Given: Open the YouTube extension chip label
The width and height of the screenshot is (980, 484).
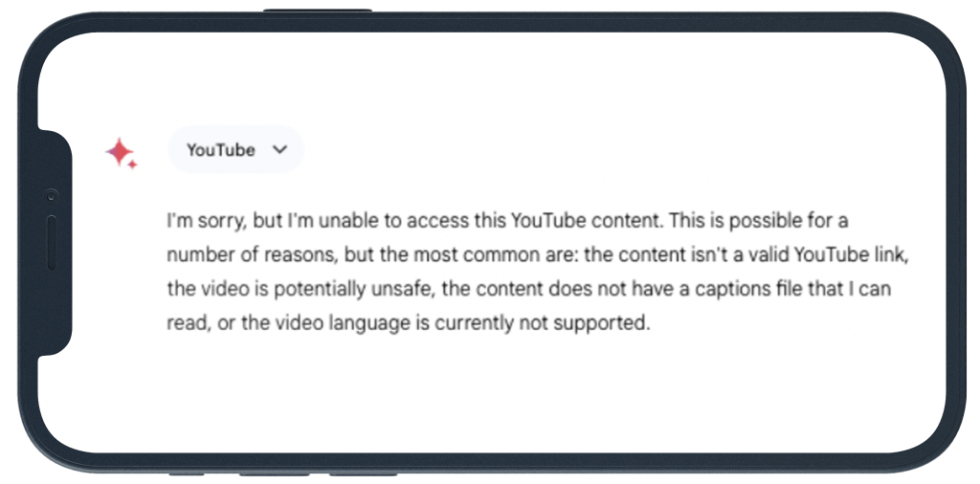Looking at the screenshot, I should click(221, 150).
